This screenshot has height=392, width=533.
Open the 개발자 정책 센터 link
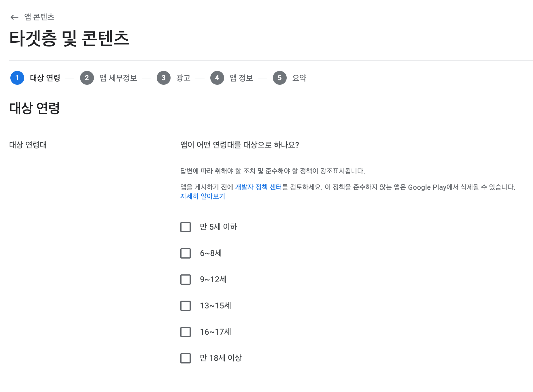pyautogui.click(x=258, y=187)
